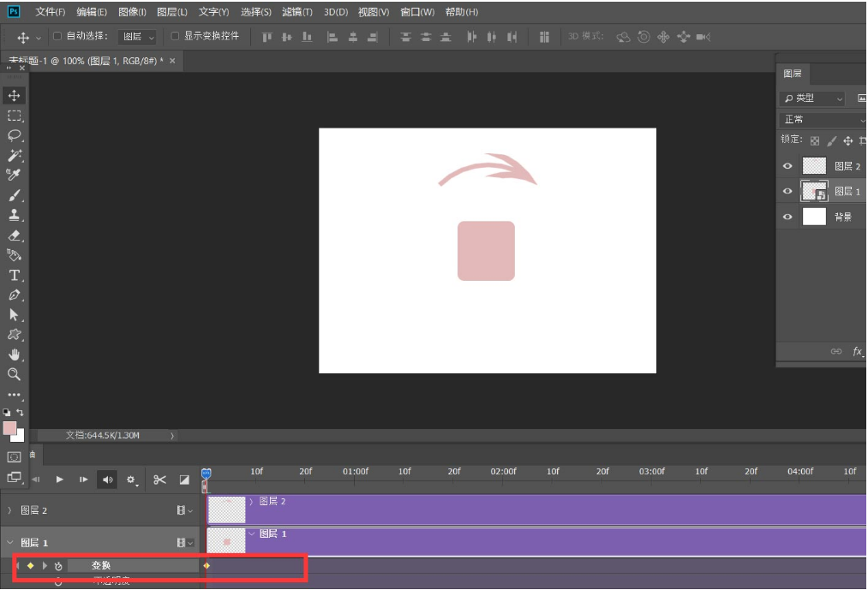Select the Horizontal Type tool

click(15, 275)
